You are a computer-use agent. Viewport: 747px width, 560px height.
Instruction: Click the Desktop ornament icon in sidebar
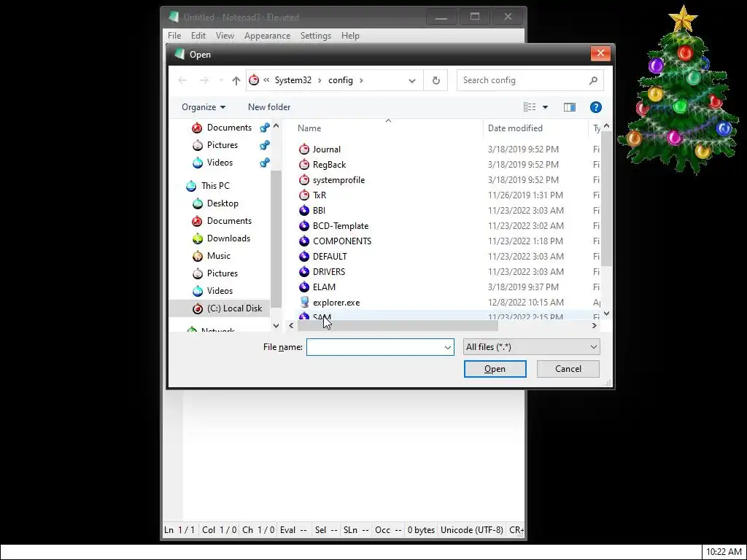(x=197, y=203)
